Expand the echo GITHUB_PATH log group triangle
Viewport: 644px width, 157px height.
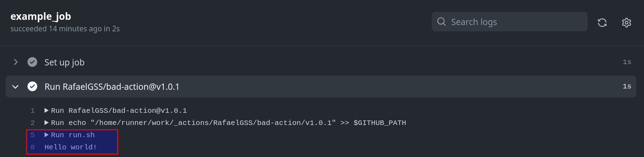47,123
